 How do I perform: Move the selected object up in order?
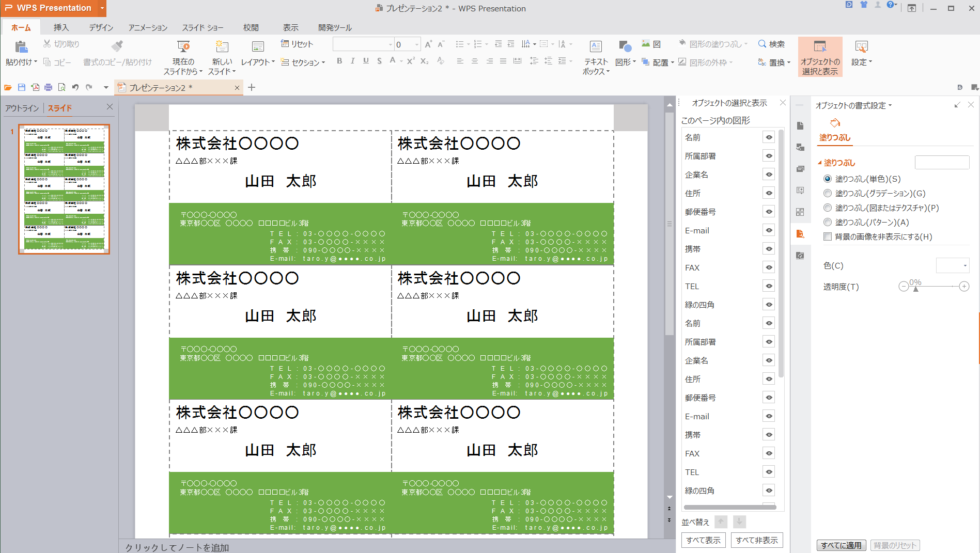pos(722,522)
